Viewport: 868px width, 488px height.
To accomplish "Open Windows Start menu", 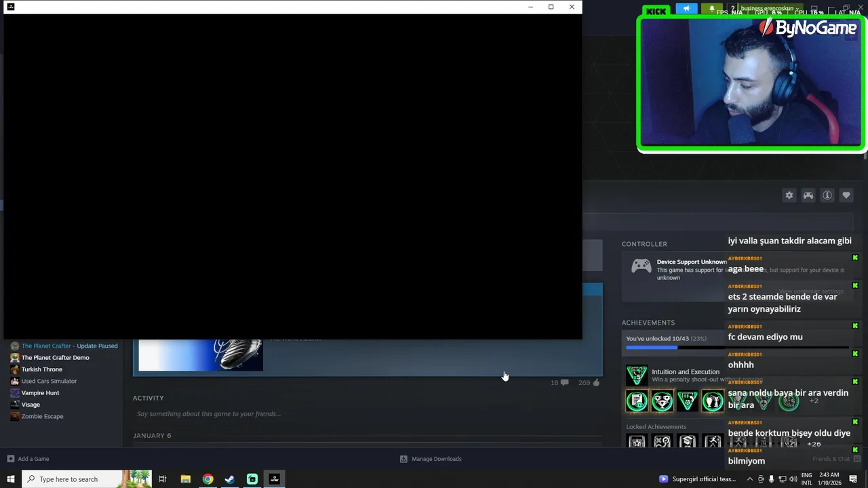I will [10, 479].
